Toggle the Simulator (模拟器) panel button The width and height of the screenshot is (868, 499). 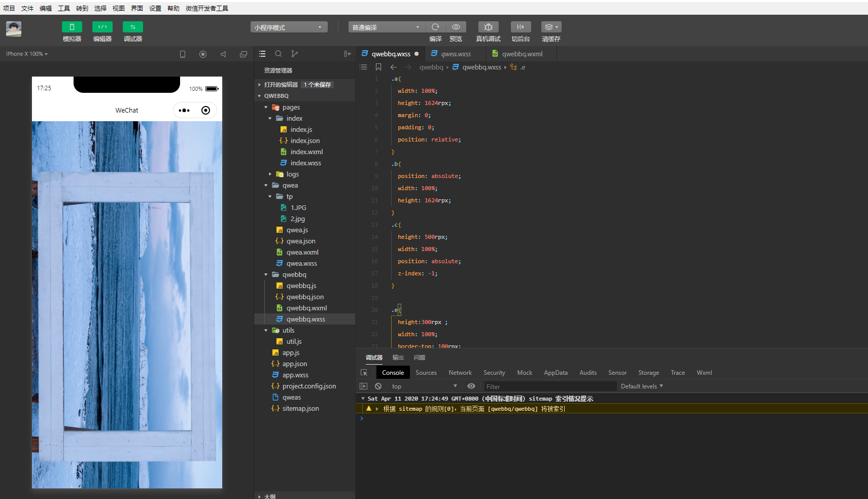click(x=72, y=27)
